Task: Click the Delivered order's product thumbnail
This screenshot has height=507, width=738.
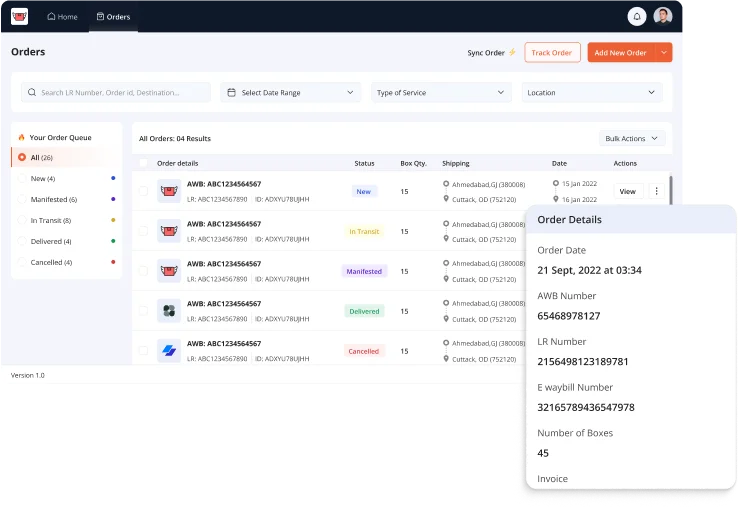Action: (x=169, y=311)
